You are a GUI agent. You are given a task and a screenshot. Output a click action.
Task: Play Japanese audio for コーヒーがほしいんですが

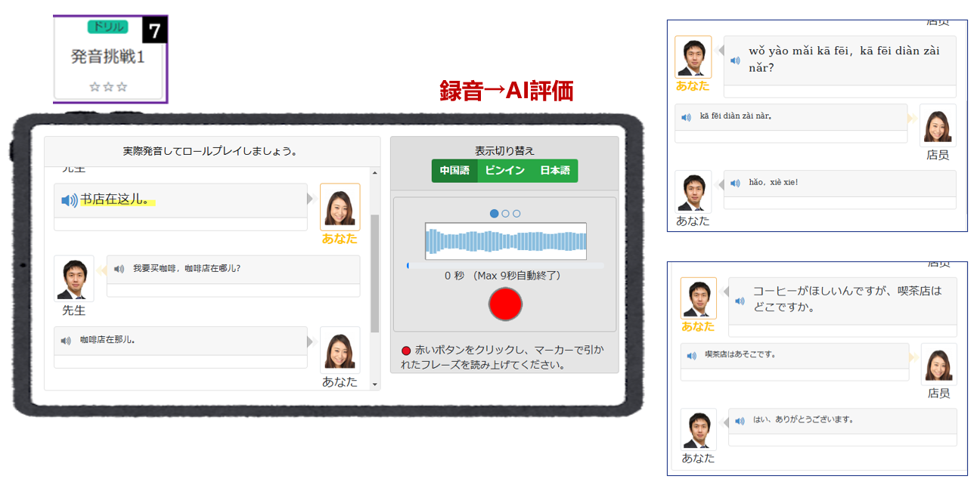click(x=740, y=300)
